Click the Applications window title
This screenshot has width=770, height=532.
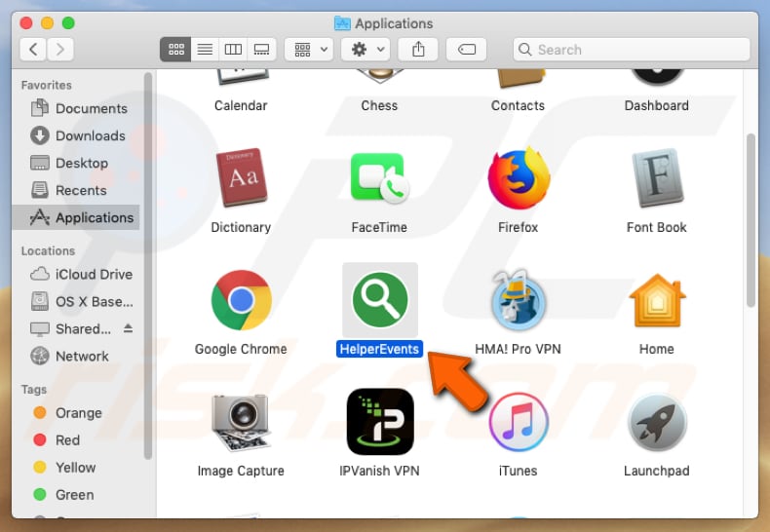coord(394,23)
